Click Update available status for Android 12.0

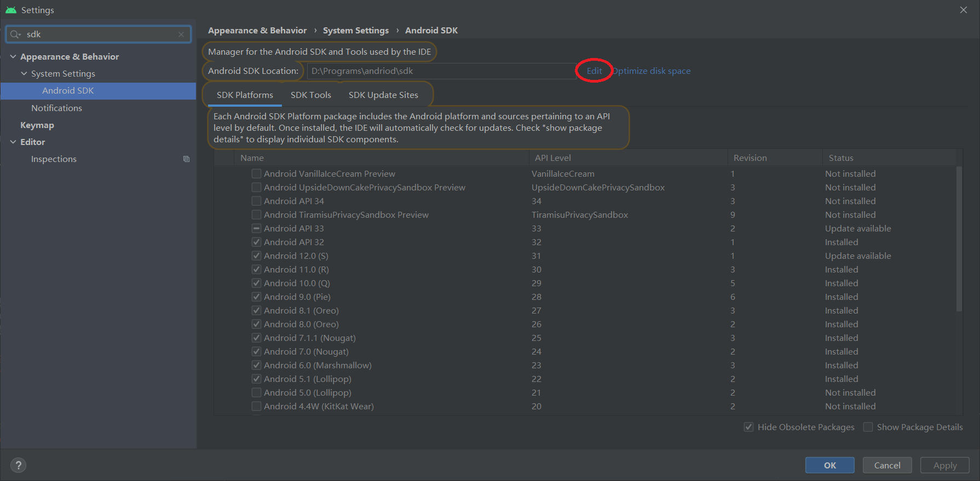tap(858, 256)
